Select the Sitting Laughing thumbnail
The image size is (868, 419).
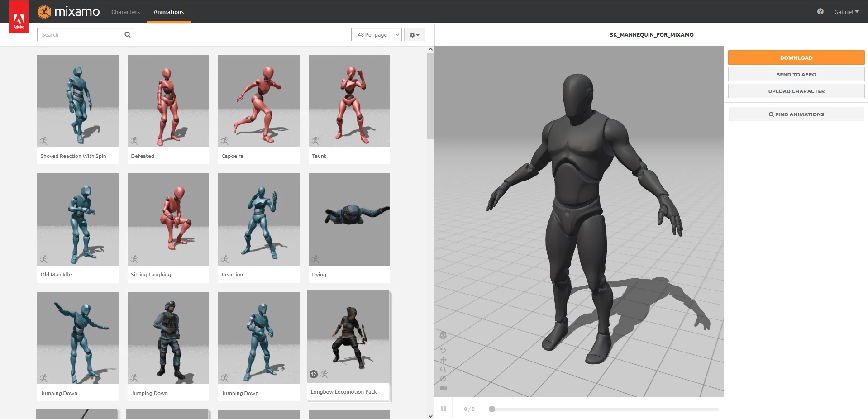[168, 219]
